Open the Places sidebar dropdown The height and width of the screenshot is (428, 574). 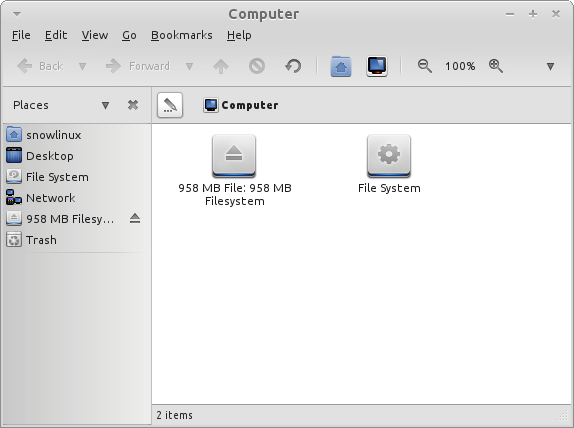coord(105,105)
